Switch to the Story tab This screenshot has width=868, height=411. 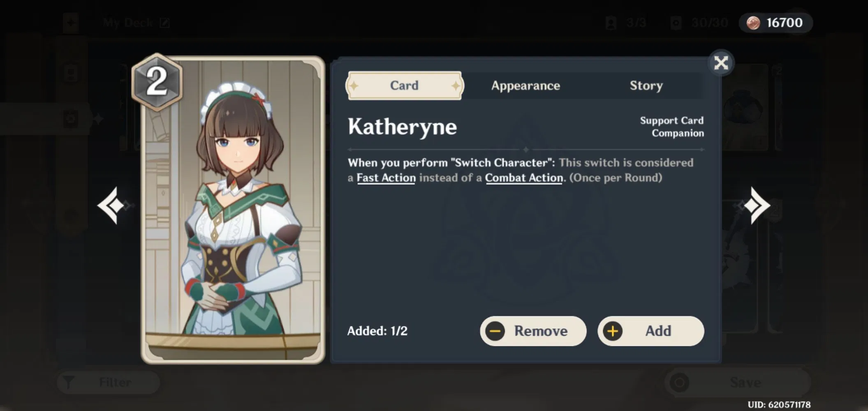646,85
